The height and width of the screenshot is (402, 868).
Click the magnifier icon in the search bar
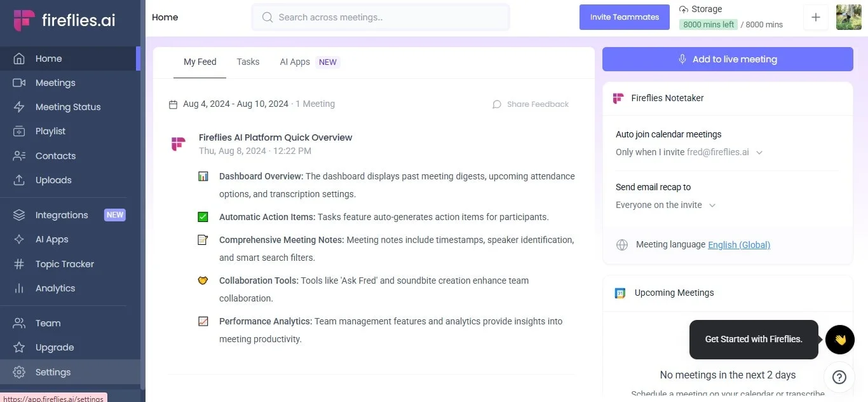pyautogui.click(x=268, y=17)
